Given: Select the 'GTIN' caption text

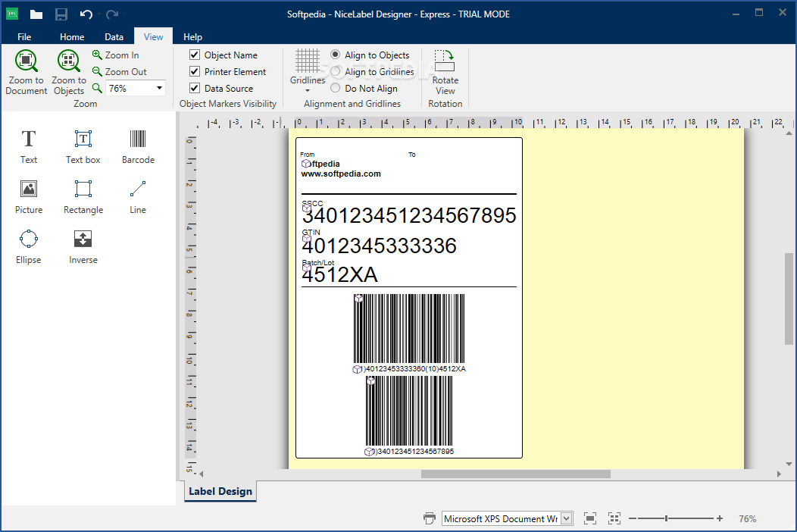Looking at the screenshot, I should tap(311, 233).
